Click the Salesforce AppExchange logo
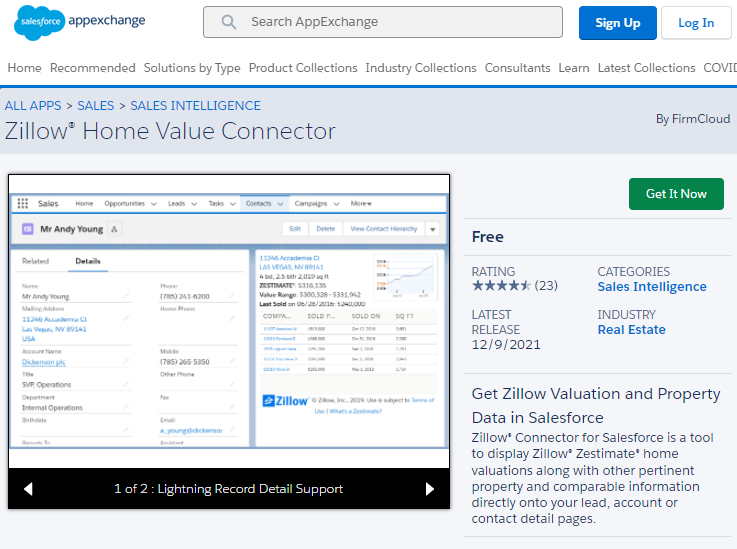737x549 pixels. pyautogui.click(x=80, y=22)
